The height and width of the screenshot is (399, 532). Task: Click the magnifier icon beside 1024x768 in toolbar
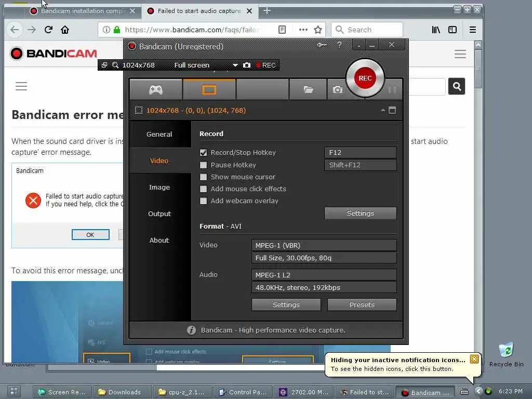115,65
